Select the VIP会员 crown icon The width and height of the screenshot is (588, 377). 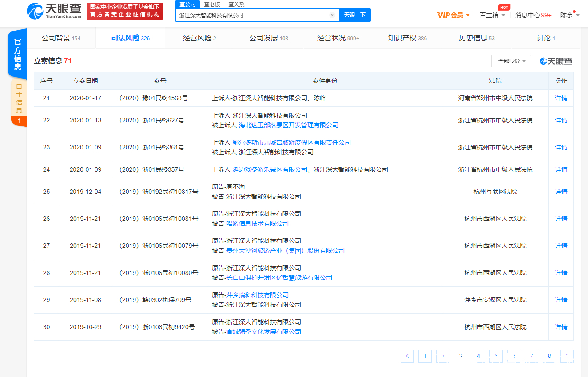click(x=448, y=14)
